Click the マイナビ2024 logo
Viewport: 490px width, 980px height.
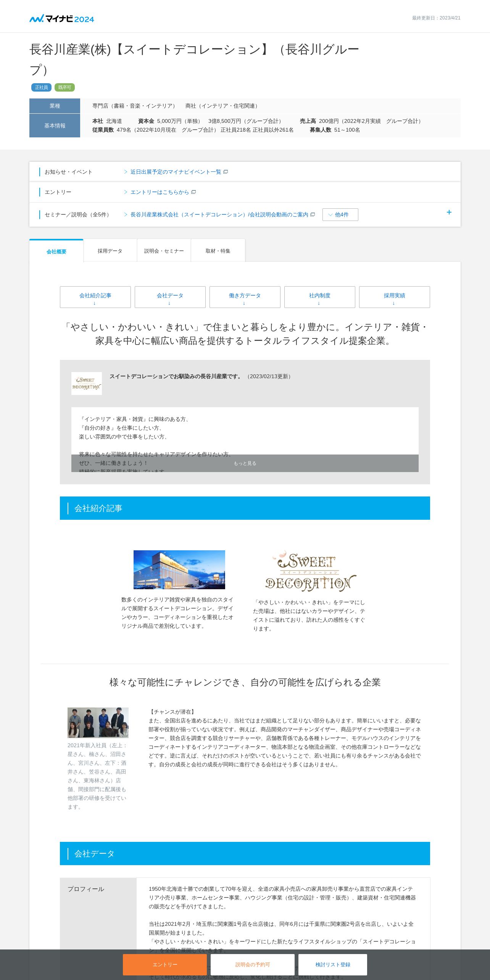(62, 18)
